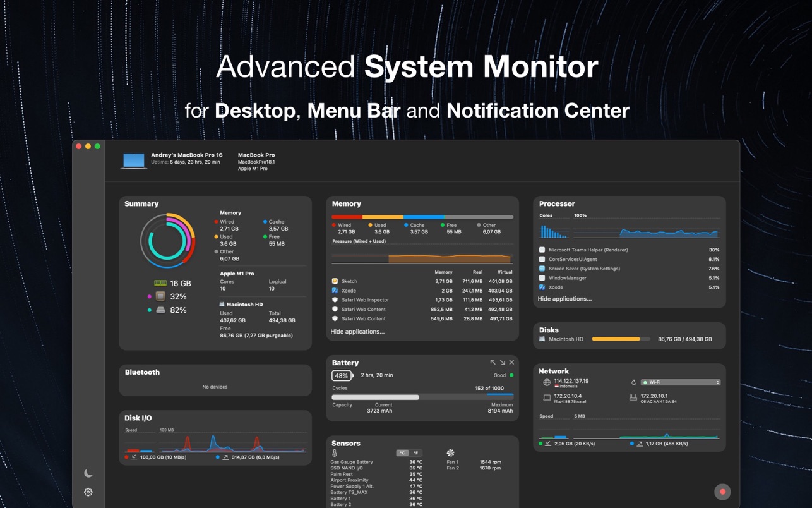Image resolution: width=812 pixels, height=508 pixels.
Task: Click the MacBook laptop icon in the header
Action: click(x=133, y=160)
